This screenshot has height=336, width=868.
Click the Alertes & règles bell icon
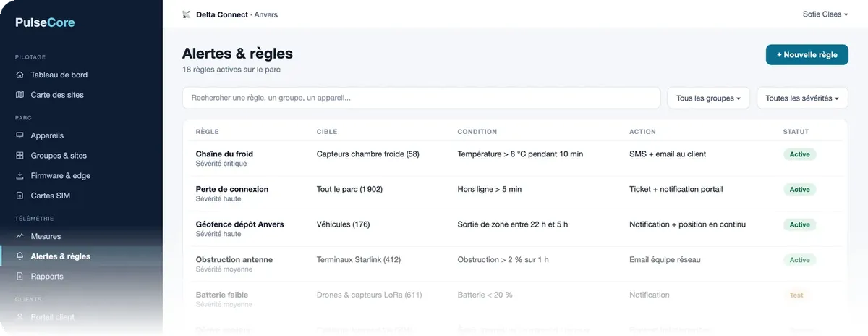(x=20, y=256)
